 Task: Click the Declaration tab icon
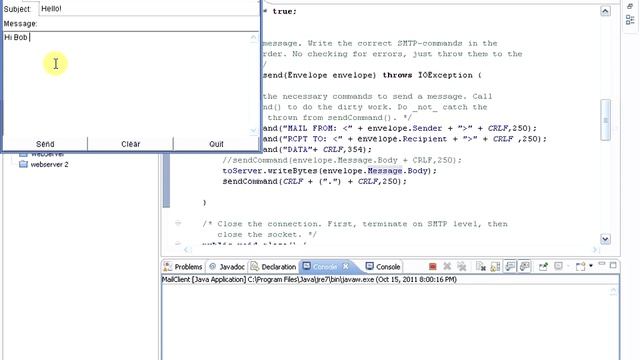pyautogui.click(x=255, y=267)
